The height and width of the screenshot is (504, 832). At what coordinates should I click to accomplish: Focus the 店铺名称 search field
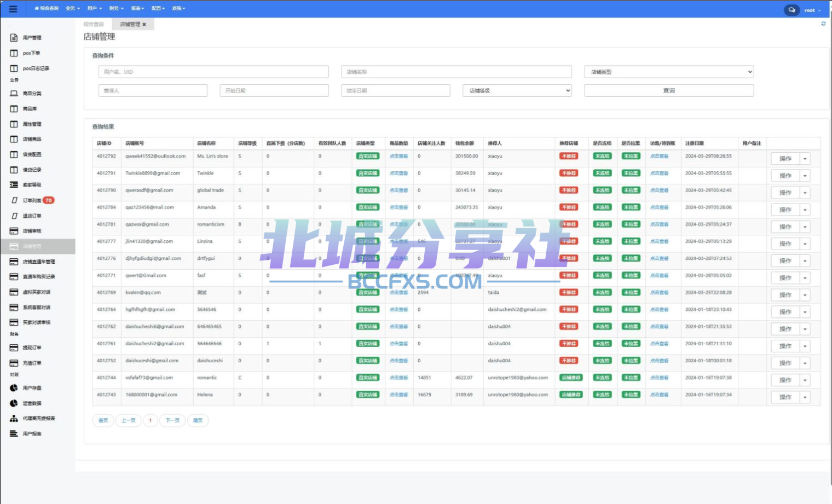[457, 72]
